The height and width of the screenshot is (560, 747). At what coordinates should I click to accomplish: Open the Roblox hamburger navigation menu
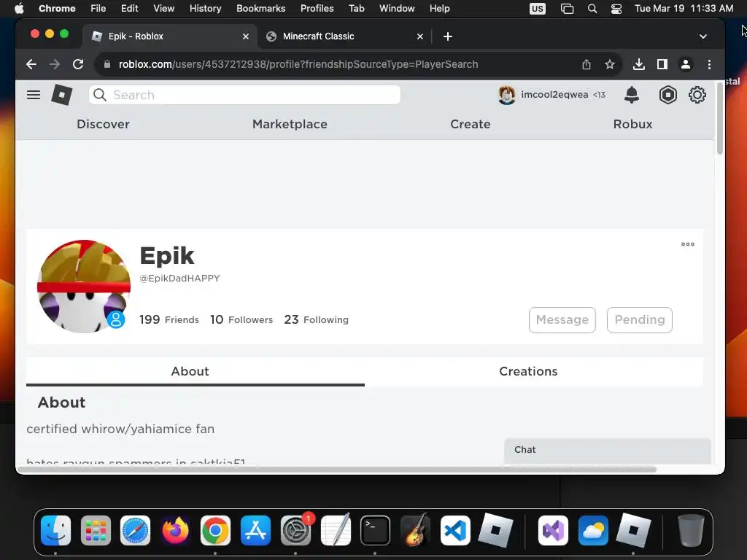coord(34,95)
